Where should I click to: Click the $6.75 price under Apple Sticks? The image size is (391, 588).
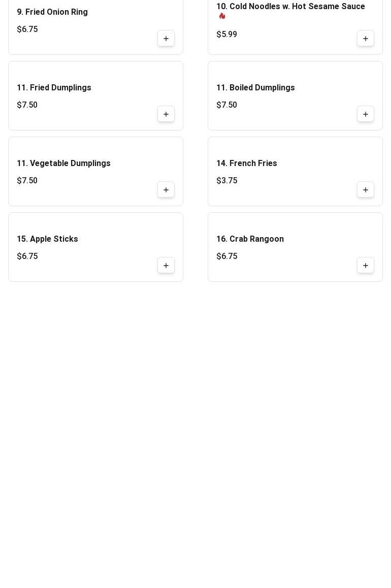pos(27,256)
